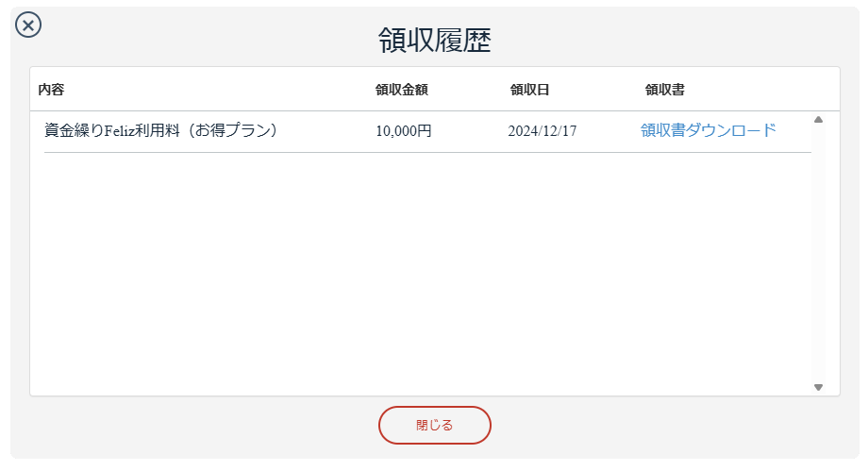
Task: Click the 資金繰りFeliz利用料 entry text
Action: (112, 131)
